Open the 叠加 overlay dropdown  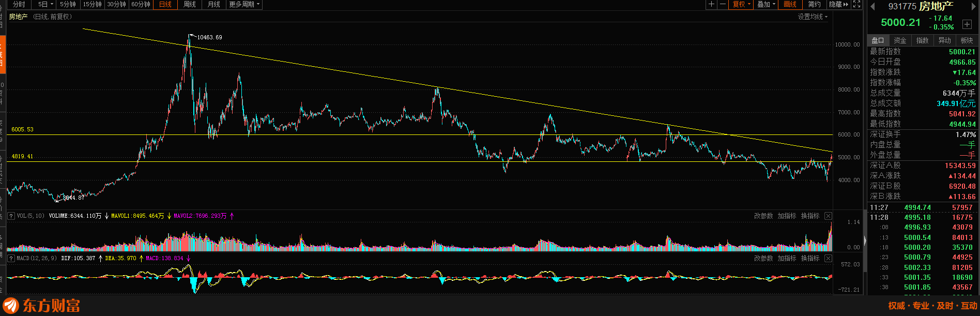(766, 4)
